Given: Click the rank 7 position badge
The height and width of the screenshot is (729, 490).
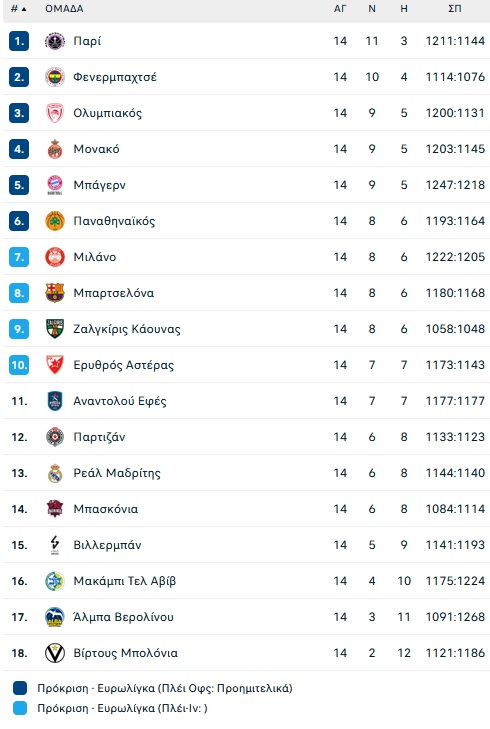Looking at the screenshot, I should pyautogui.click(x=19, y=257).
